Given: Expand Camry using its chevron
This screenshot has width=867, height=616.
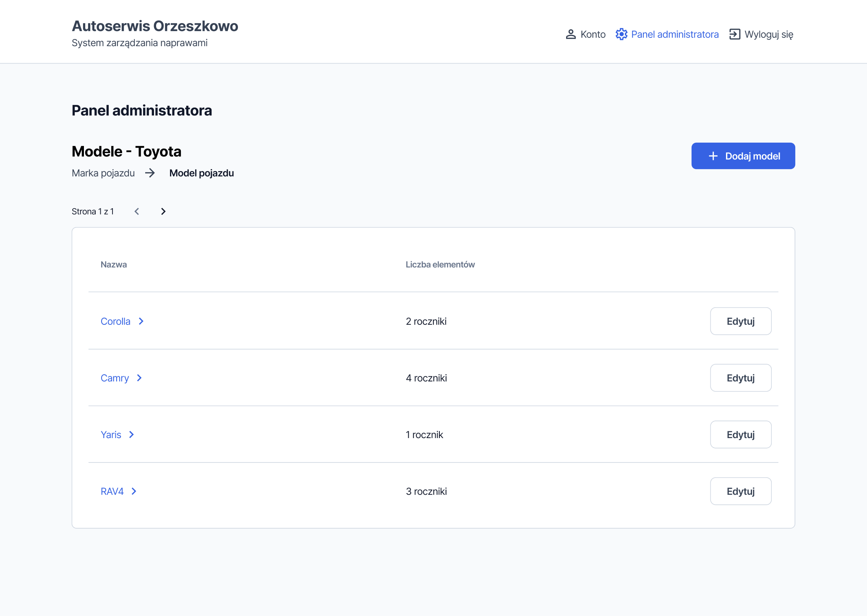Looking at the screenshot, I should click(x=139, y=378).
